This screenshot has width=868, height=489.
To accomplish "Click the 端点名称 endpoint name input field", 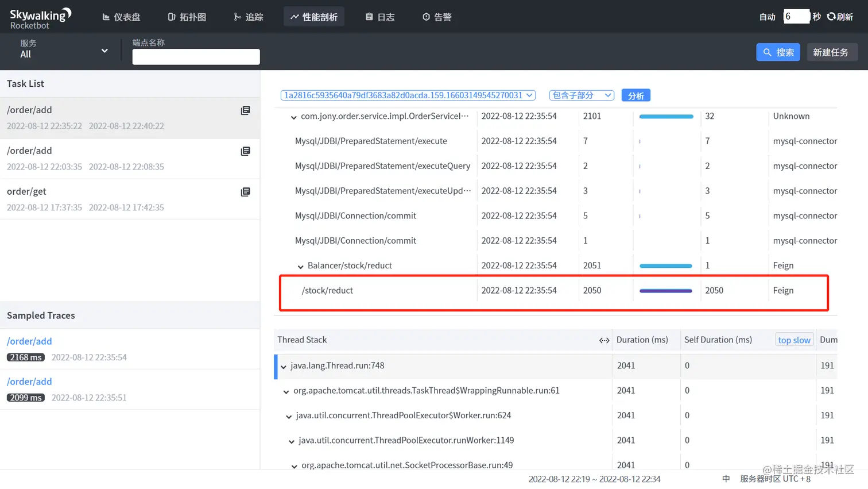I will pos(196,57).
